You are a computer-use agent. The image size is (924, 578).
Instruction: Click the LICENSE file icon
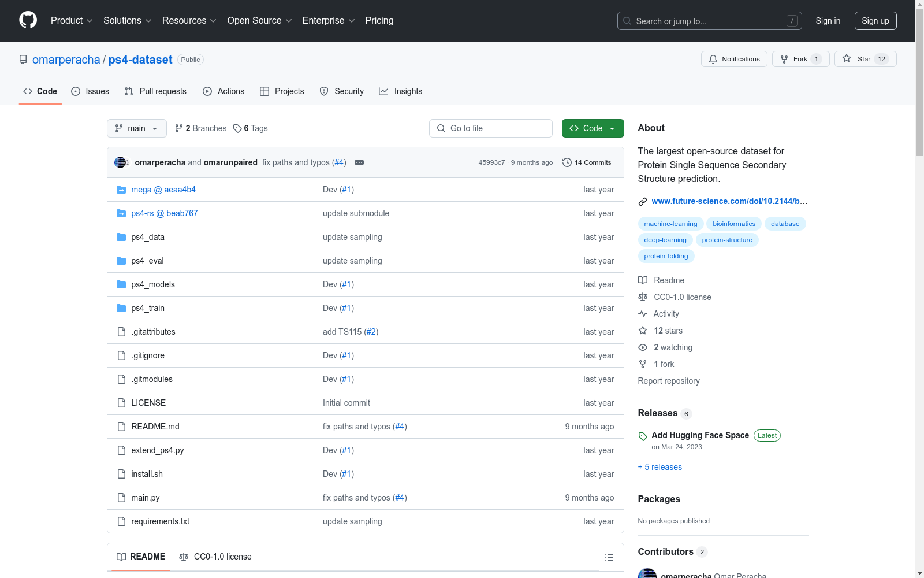click(x=121, y=403)
